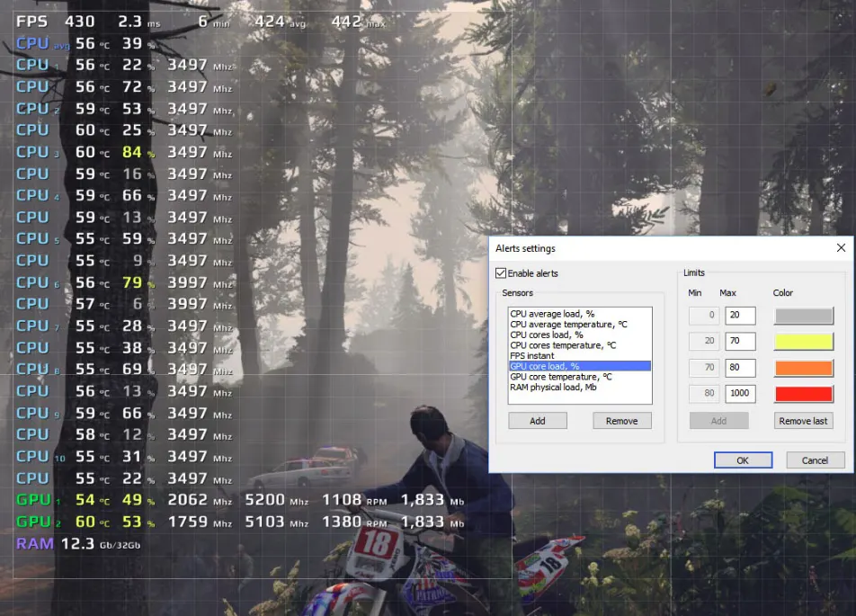The height and width of the screenshot is (616, 856).
Task: Close the Alerts settings dialog
Action: [x=841, y=248]
